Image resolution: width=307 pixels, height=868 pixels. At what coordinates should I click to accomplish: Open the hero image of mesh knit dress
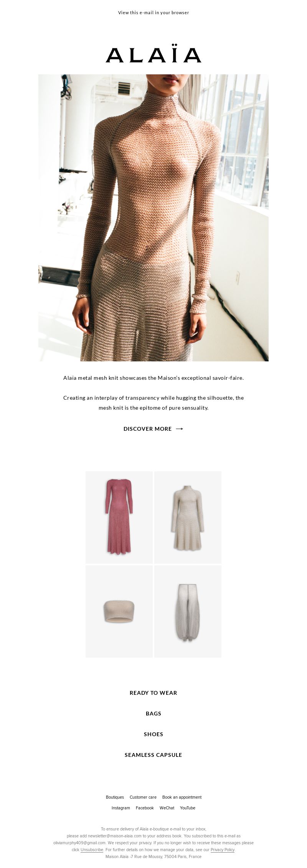coord(153,218)
